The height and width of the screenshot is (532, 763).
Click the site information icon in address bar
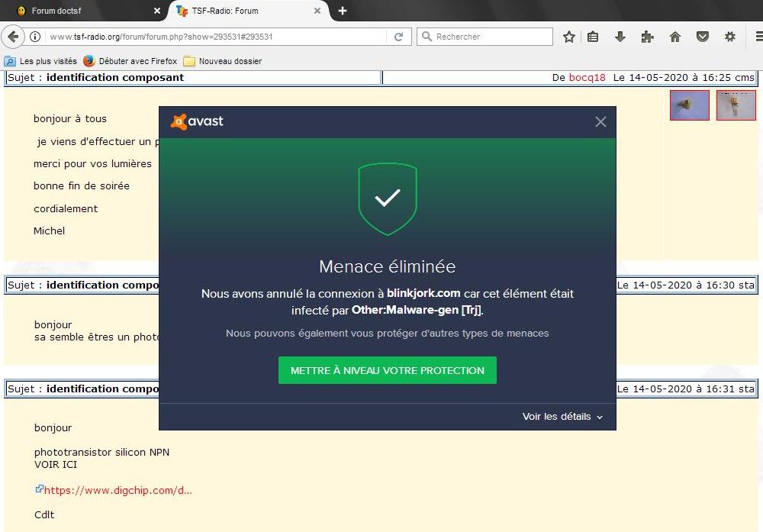(x=35, y=37)
